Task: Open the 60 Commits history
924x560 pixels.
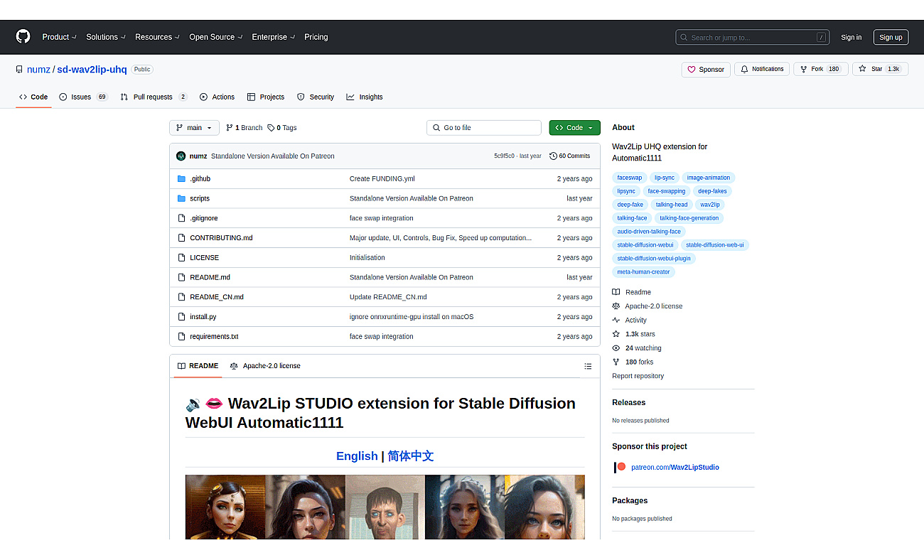Action: pos(570,156)
